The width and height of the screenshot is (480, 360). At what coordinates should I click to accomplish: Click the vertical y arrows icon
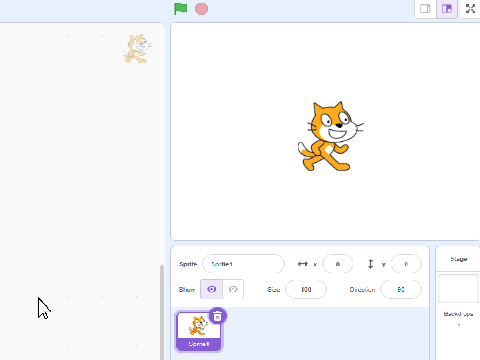tap(370, 264)
